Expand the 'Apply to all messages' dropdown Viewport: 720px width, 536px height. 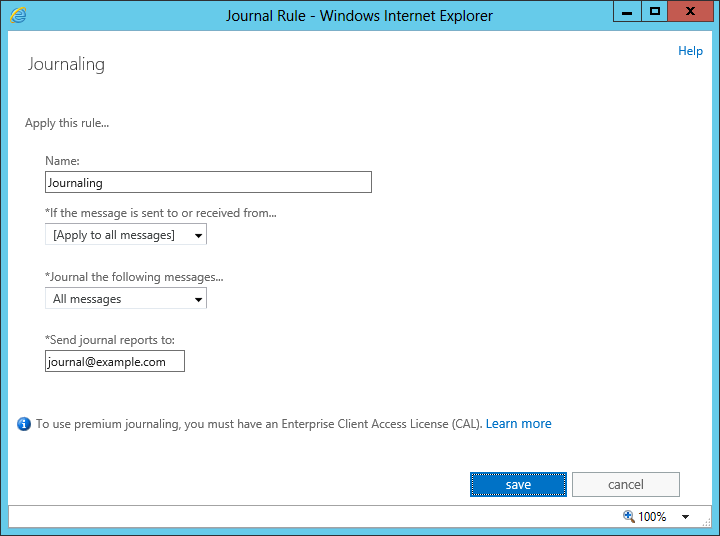(126, 234)
